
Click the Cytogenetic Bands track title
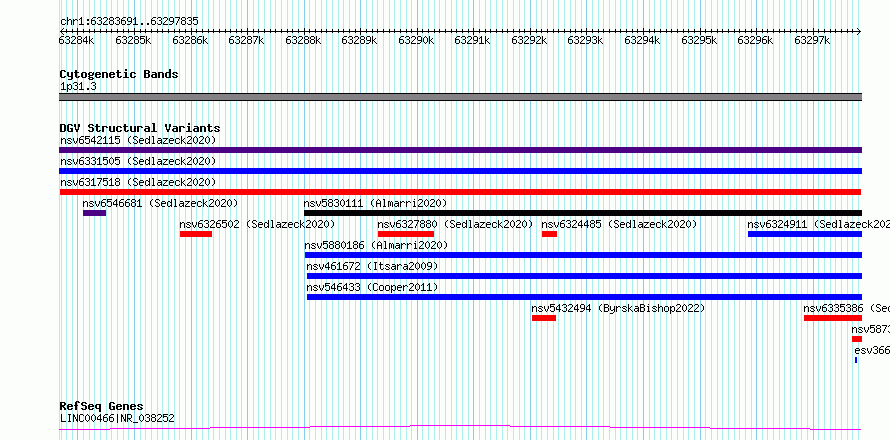[119, 74]
